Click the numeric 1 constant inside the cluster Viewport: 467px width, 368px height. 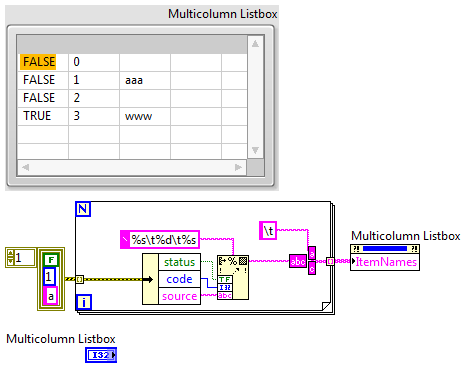[x=49, y=277]
